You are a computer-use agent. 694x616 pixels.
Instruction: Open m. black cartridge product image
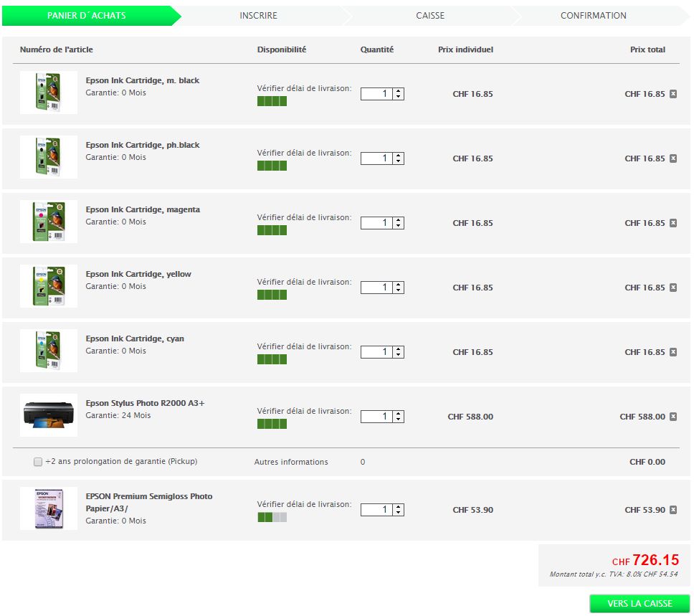(x=49, y=93)
